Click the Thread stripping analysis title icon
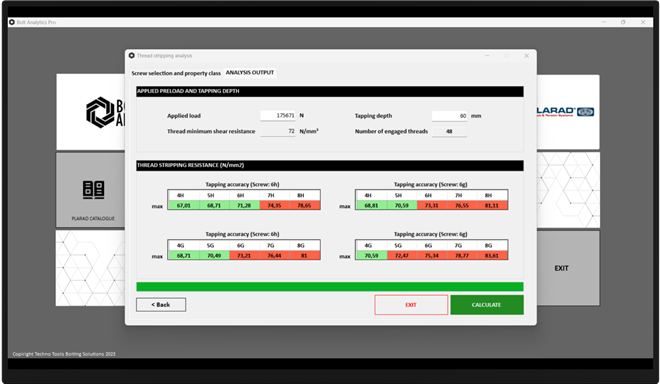 pyautogui.click(x=131, y=56)
